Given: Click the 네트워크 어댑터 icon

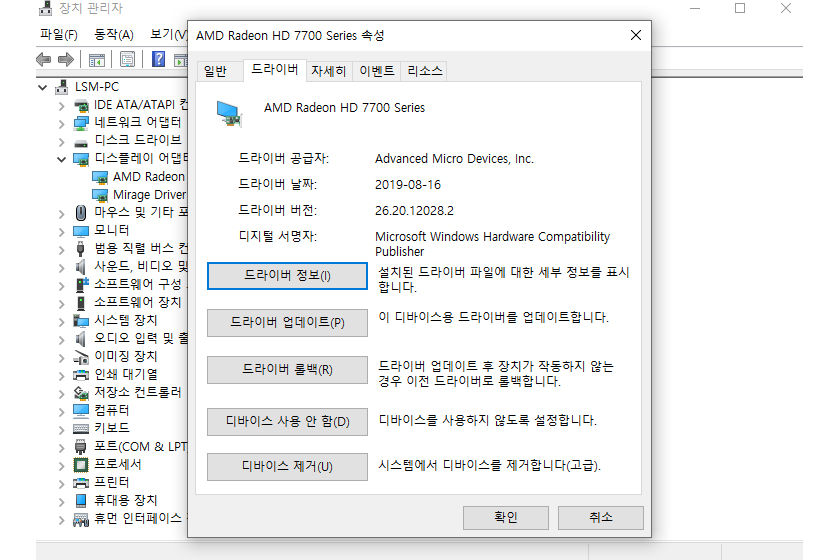Looking at the screenshot, I should click(81, 123).
